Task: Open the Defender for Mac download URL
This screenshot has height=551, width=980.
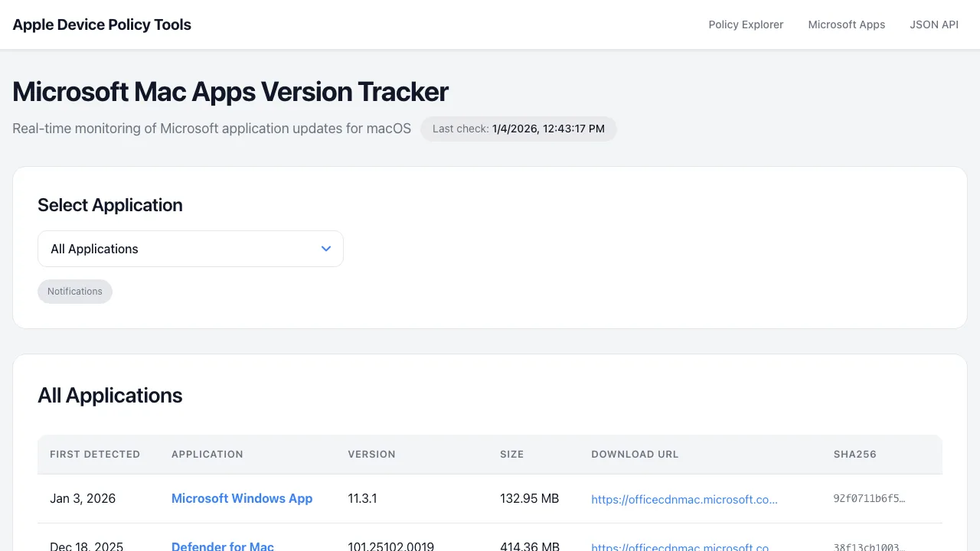Action: click(x=684, y=546)
